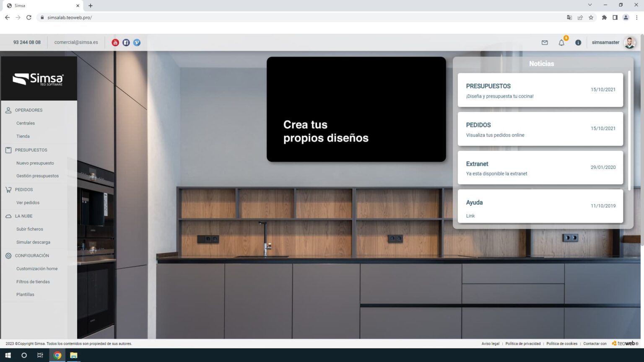Open Ver pedidos menu item
Image resolution: width=644 pixels, height=362 pixels.
click(x=28, y=203)
